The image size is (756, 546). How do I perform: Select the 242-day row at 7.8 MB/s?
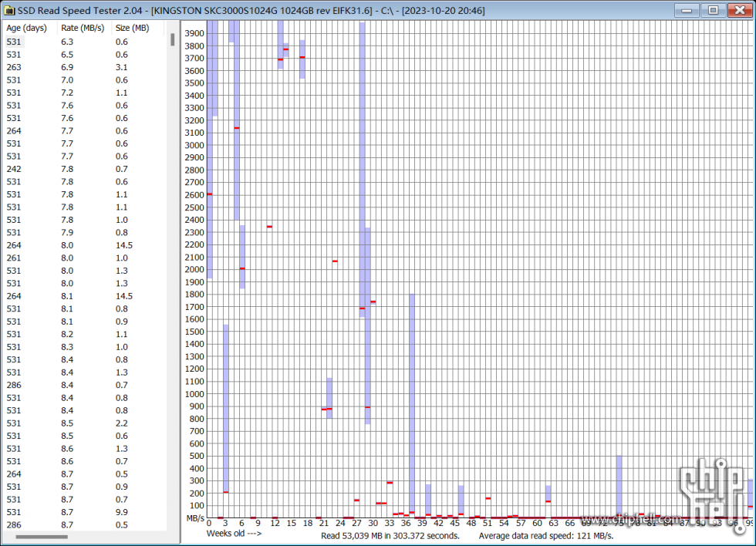point(84,169)
